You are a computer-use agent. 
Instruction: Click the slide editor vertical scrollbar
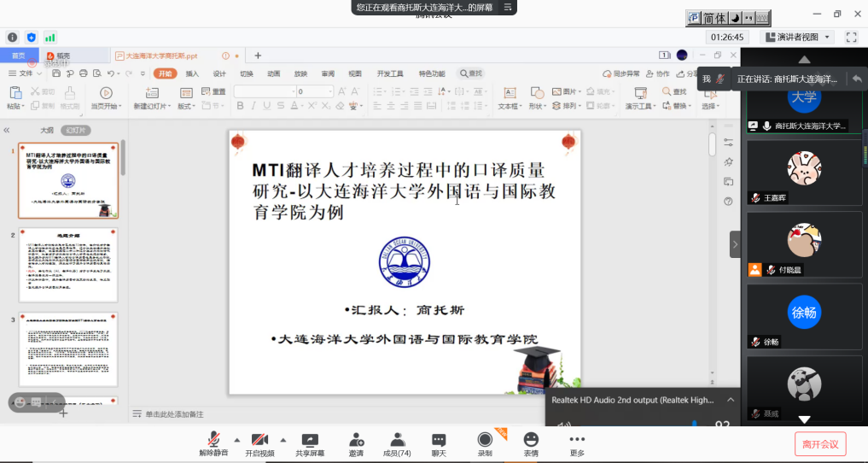[712, 145]
